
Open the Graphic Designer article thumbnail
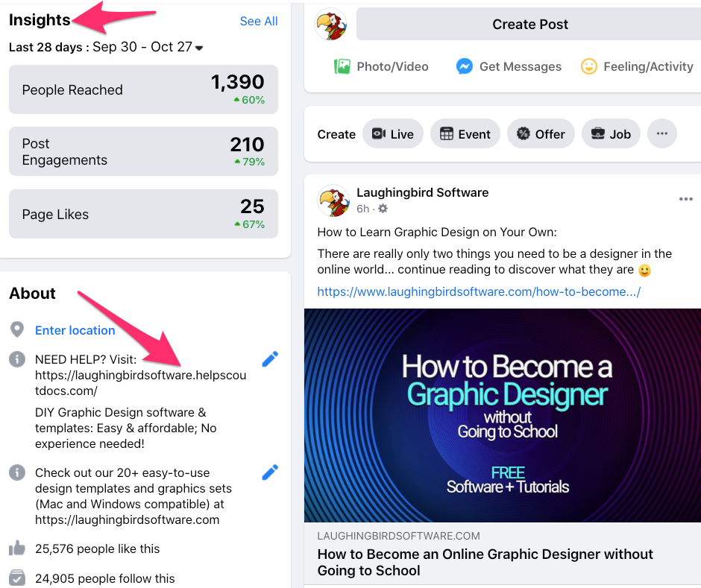tap(503, 415)
